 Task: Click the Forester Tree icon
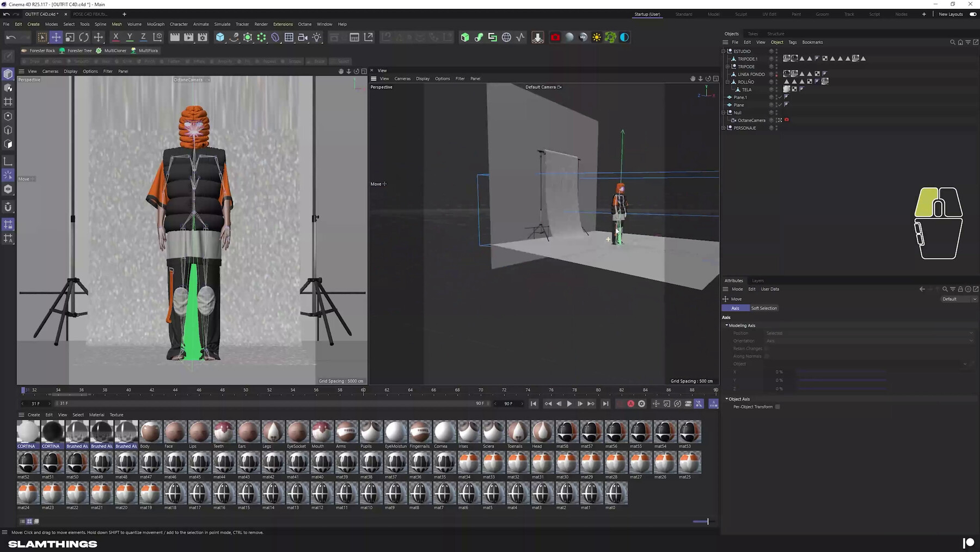click(x=62, y=51)
